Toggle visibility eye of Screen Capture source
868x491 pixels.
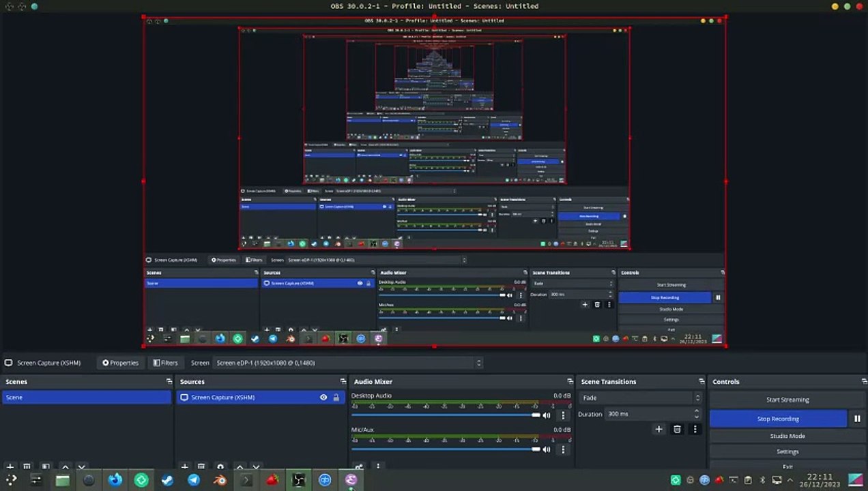click(x=323, y=398)
